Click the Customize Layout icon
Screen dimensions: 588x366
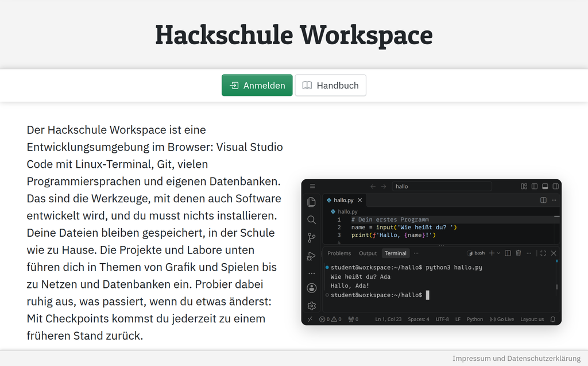point(524,186)
